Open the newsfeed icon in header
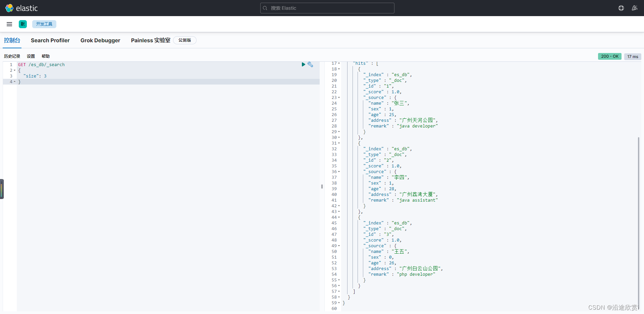This screenshot has height=314, width=644. point(635,8)
